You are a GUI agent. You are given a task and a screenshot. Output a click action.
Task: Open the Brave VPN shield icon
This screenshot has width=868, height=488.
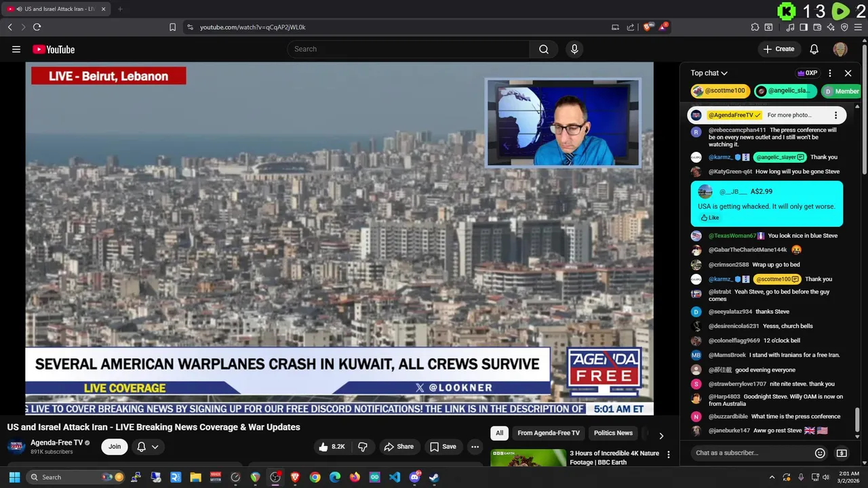tap(844, 27)
